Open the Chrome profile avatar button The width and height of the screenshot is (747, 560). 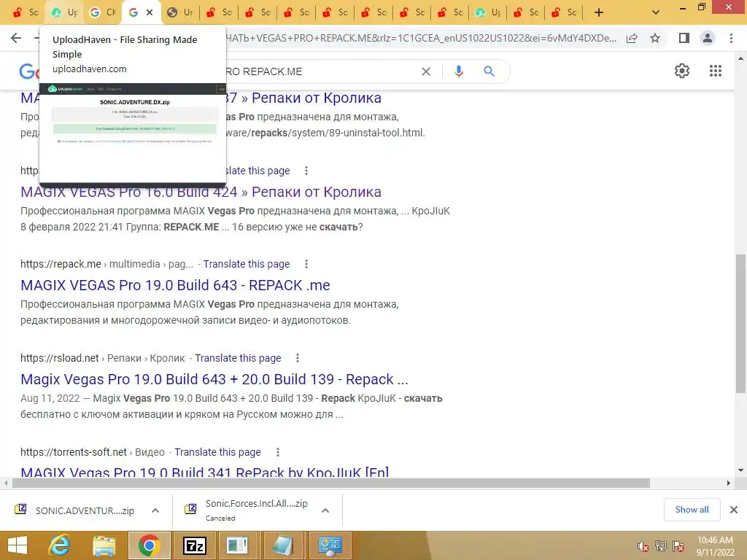click(708, 38)
